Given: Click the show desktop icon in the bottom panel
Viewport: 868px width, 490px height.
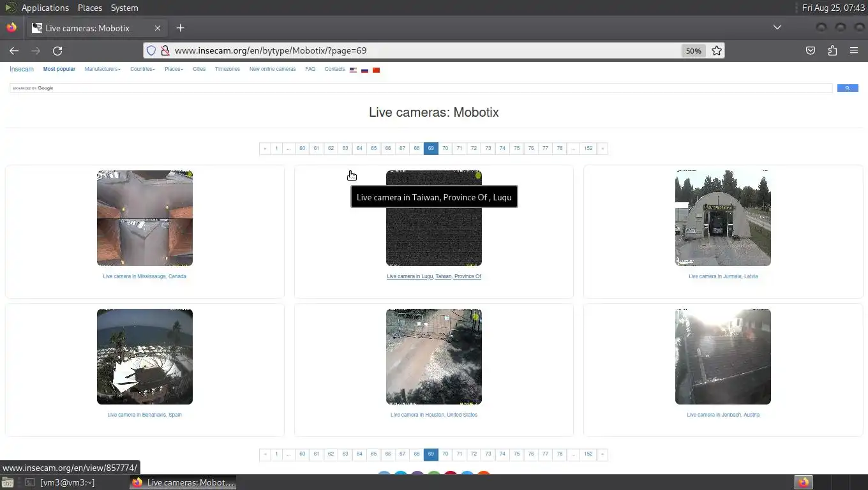Looking at the screenshot, I should (x=7, y=482).
